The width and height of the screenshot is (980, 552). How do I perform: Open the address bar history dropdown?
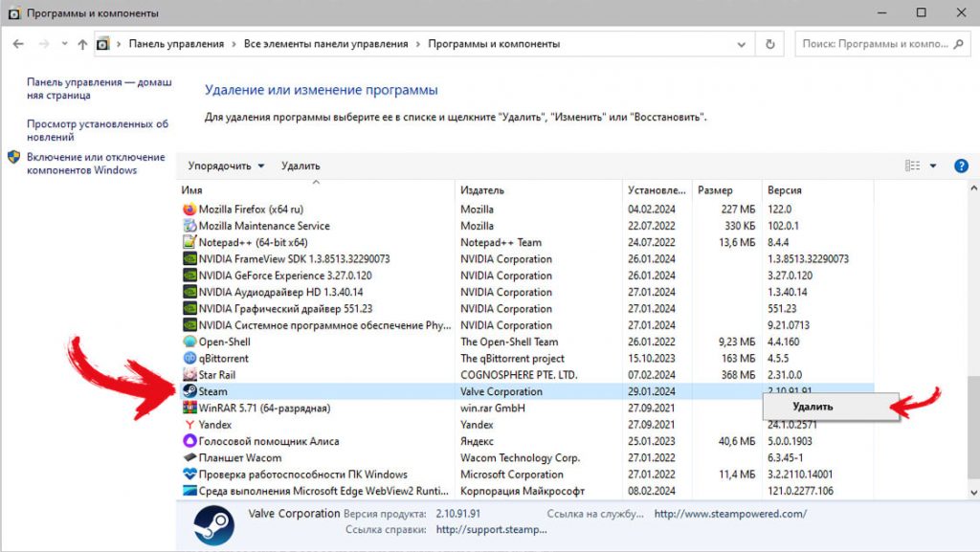[742, 44]
